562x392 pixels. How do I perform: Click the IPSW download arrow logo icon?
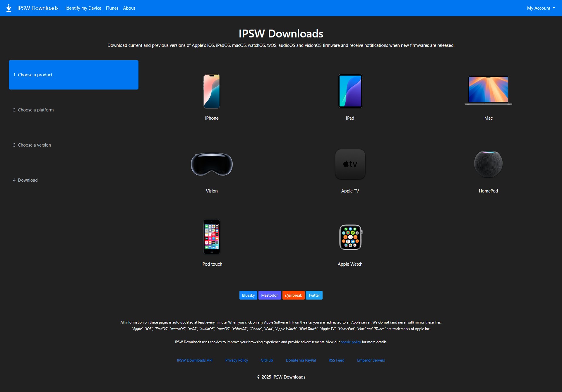[9, 8]
